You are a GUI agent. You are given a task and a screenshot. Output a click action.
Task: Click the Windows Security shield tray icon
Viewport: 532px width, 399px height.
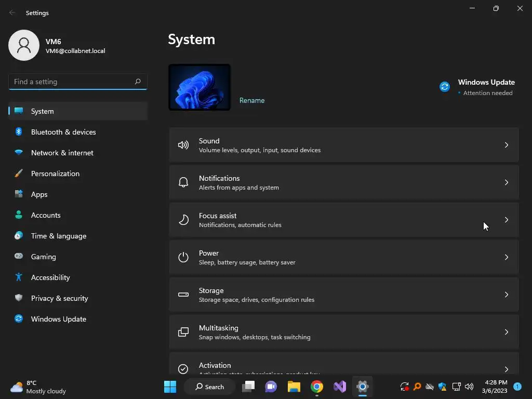pyautogui.click(x=443, y=387)
